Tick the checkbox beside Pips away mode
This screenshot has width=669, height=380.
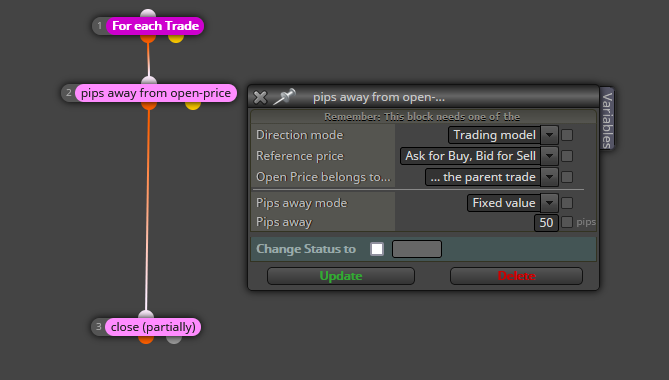tap(567, 203)
